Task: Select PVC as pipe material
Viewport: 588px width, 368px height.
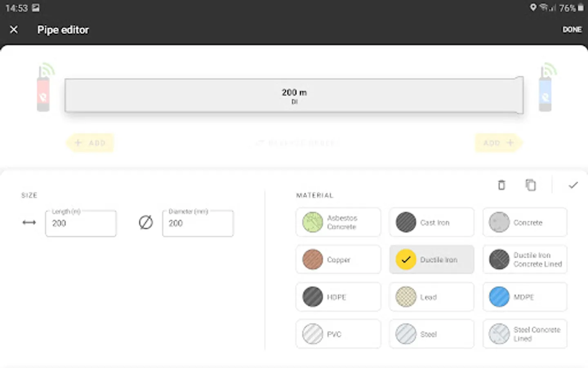Action: pyautogui.click(x=338, y=334)
